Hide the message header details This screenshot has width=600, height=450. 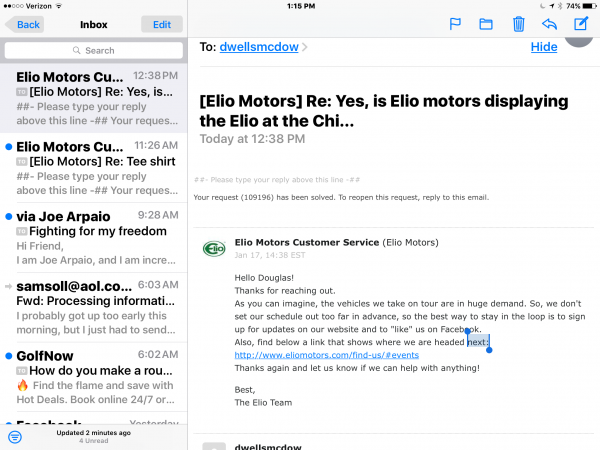pyautogui.click(x=544, y=47)
